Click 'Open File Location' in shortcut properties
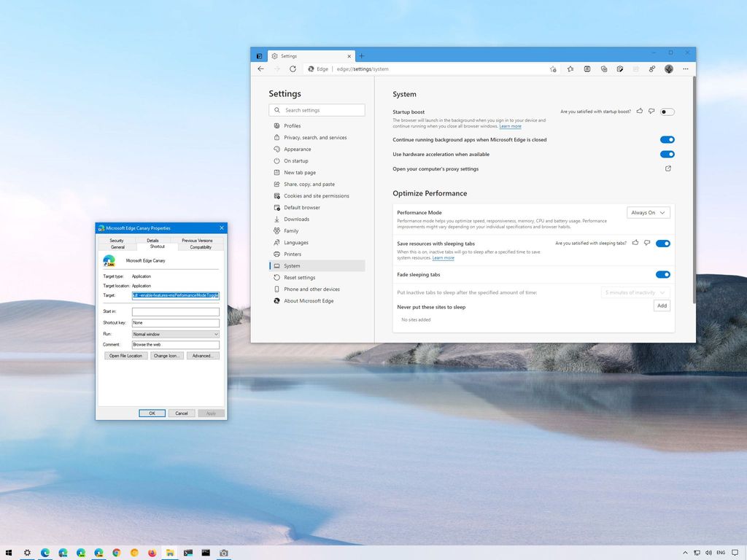Image resolution: width=747 pixels, height=560 pixels. point(125,355)
